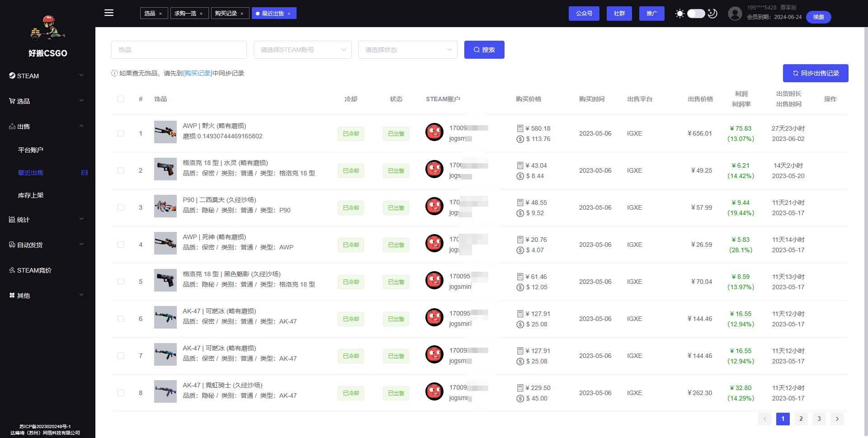The height and width of the screenshot is (438, 868).
Task: Click the receipt icon beside ¥ 580.18
Action: point(520,128)
